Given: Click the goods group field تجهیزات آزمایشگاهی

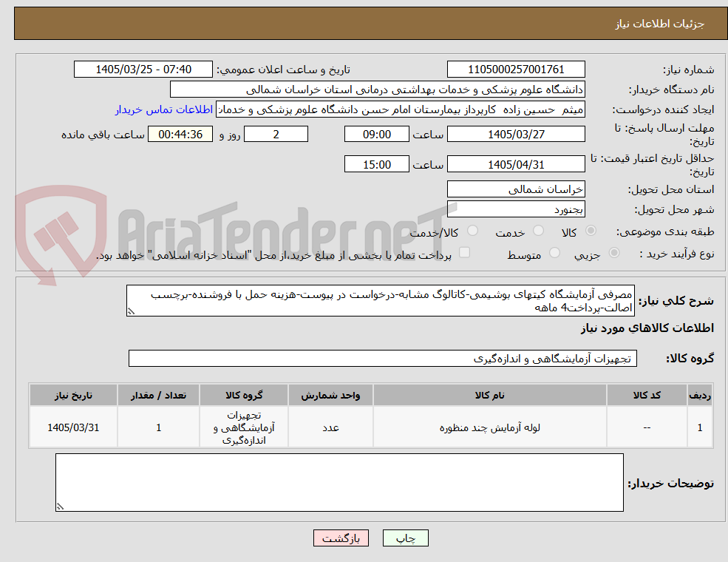Looking at the screenshot, I should (x=383, y=359).
